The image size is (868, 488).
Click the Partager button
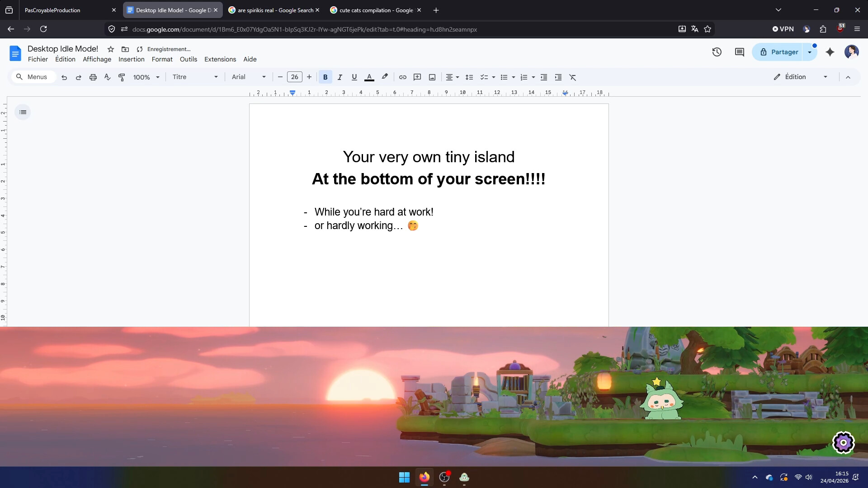pos(783,52)
